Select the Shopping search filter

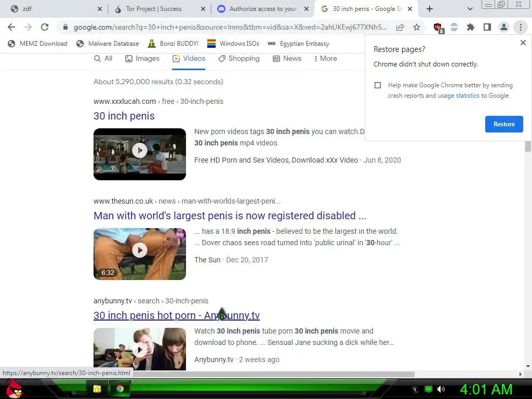pos(239,58)
